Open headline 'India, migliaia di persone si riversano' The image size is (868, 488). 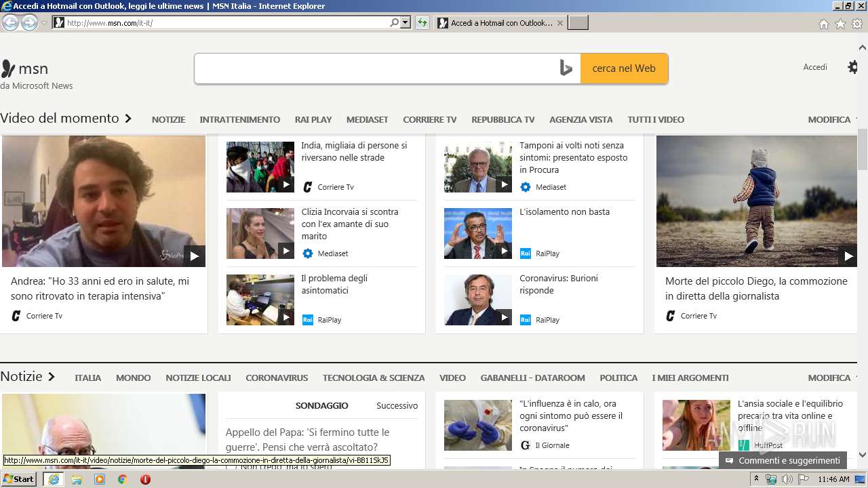pyautogui.click(x=354, y=152)
